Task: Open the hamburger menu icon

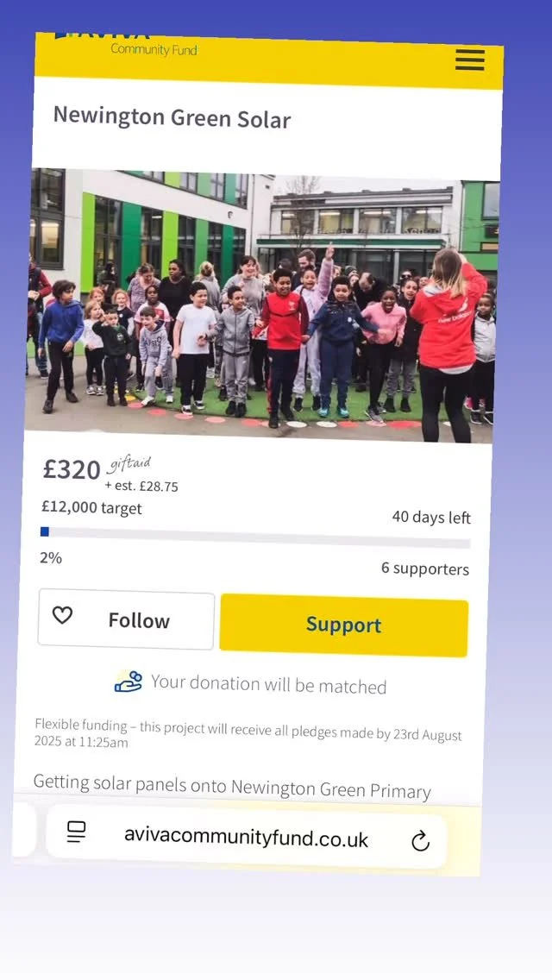Action: coord(469,60)
